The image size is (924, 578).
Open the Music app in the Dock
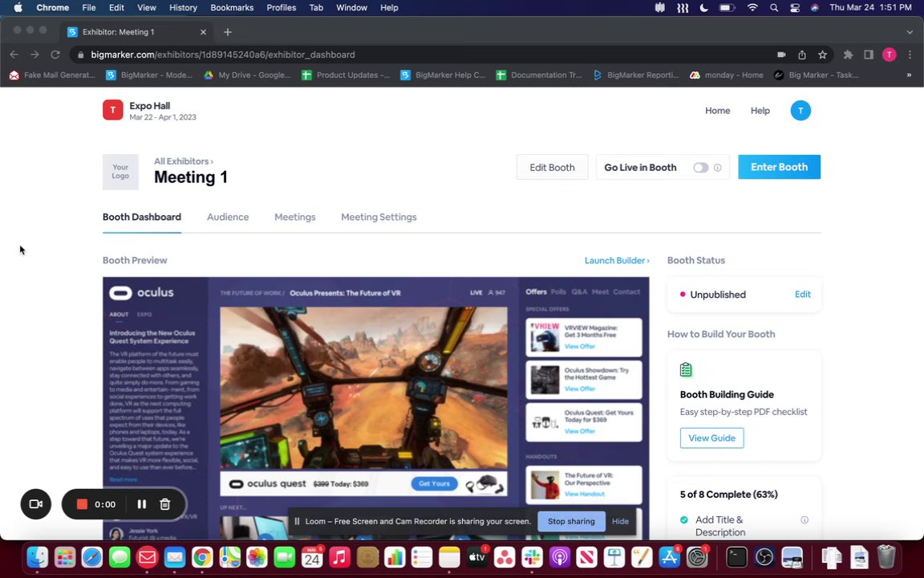click(339, 557)
